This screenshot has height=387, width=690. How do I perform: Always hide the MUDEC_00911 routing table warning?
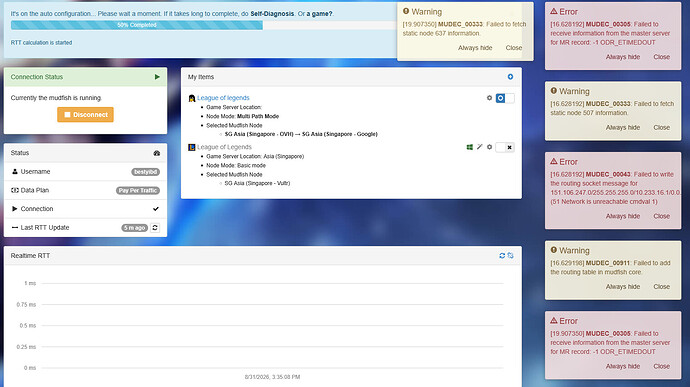point(623,287)
